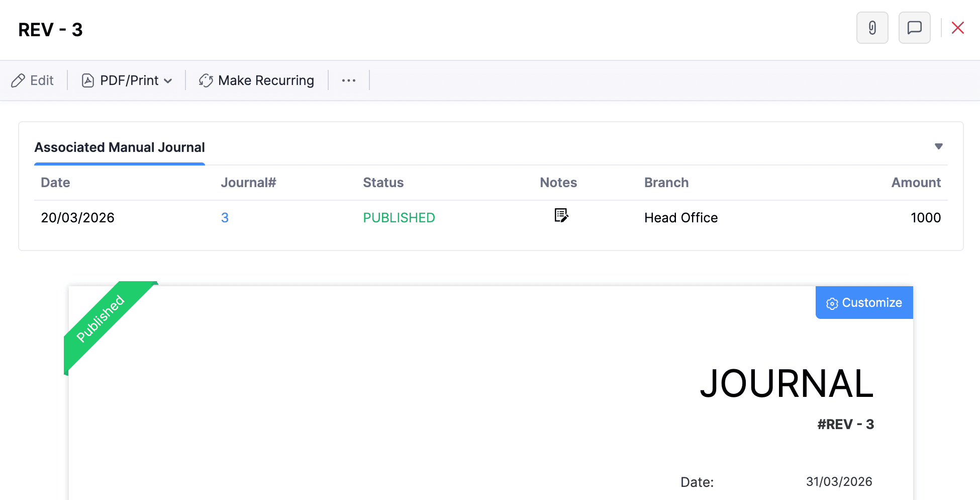Screen dimensions: 980x500
Task: Click the Amount column header
Action: tap(916, 183)
